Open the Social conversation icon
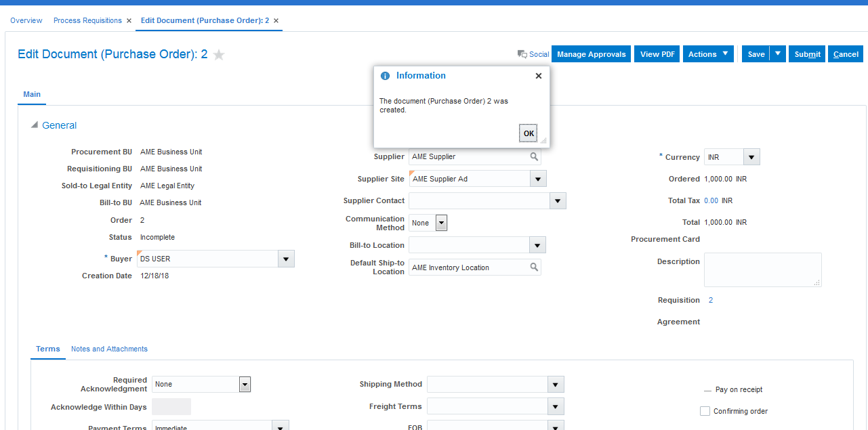The height and width of the screenshot is (430, 868). coord(522,54)
